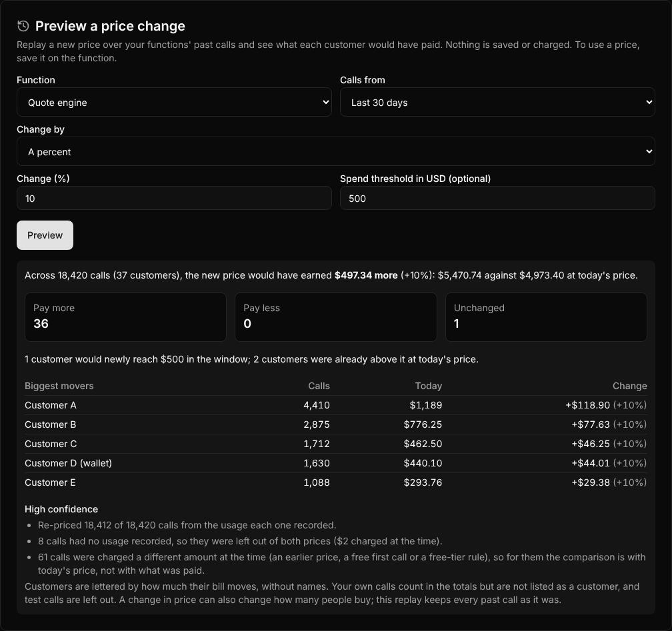Select the Customer C row label
The image size is (672, 631).
click(51, 443)
